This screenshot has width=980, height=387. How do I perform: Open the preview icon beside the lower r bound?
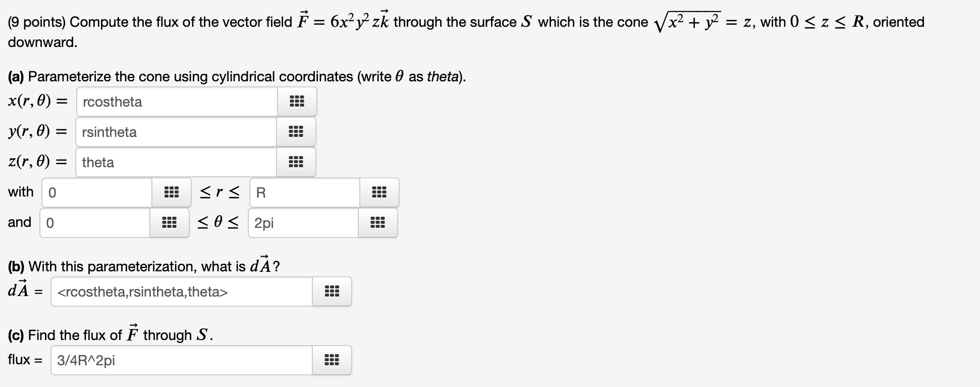(172, 192)
